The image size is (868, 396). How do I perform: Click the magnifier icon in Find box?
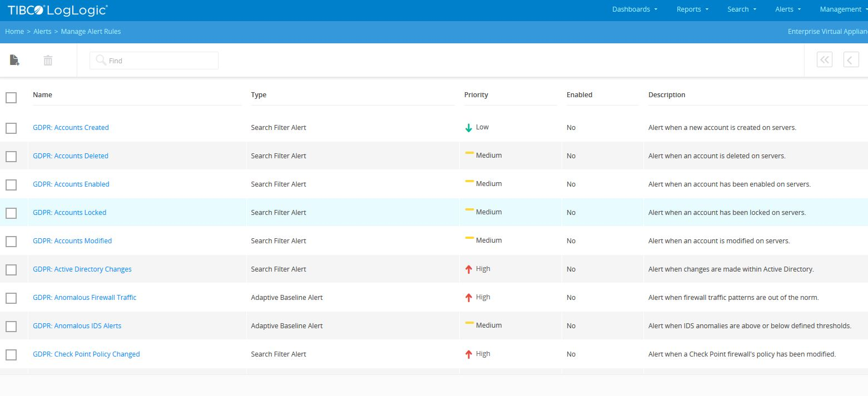click(x=101, y=60)
